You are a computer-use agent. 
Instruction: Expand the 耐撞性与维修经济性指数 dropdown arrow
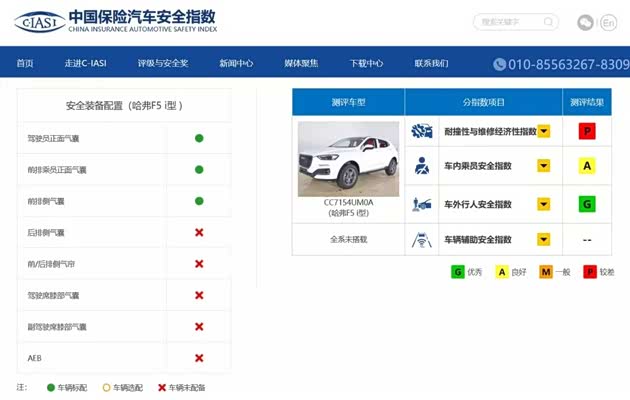pos(544,131)
